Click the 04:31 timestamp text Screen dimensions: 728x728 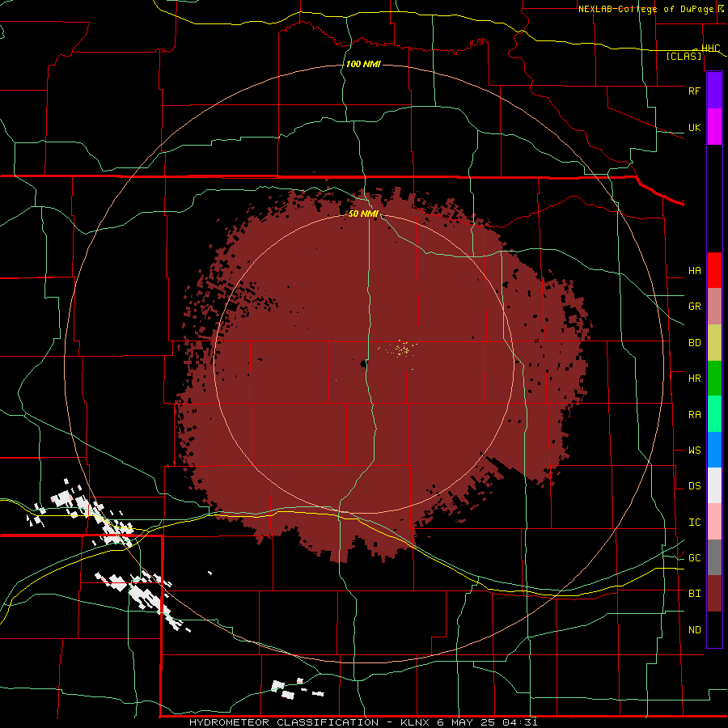pyautogui.click(x=520, y=722)
